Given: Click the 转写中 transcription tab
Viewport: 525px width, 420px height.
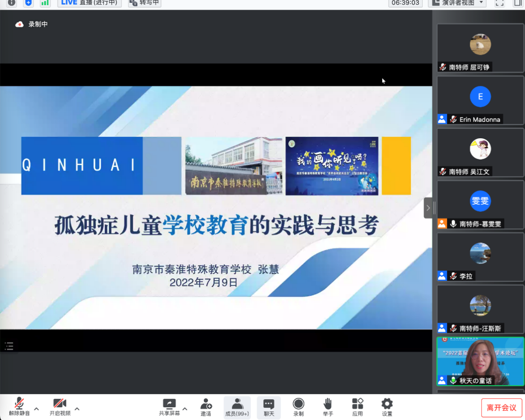Looking at the screenshot, I should point(144,3).
